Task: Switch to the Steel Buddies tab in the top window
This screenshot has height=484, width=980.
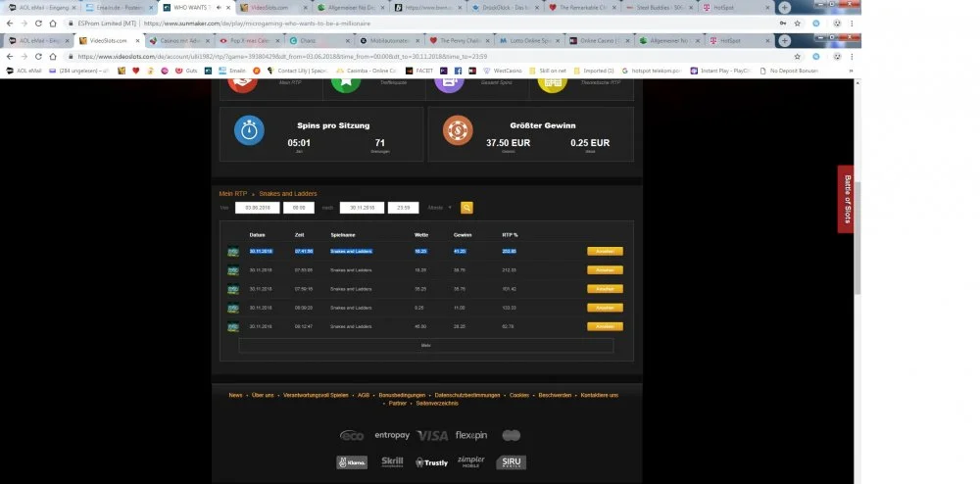Action: tap(659, 8)
